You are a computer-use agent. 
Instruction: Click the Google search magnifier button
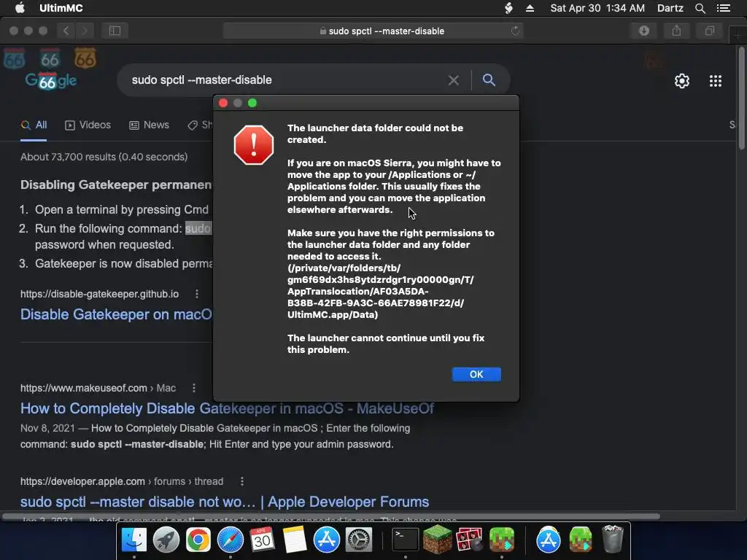(x=489, y=80)
